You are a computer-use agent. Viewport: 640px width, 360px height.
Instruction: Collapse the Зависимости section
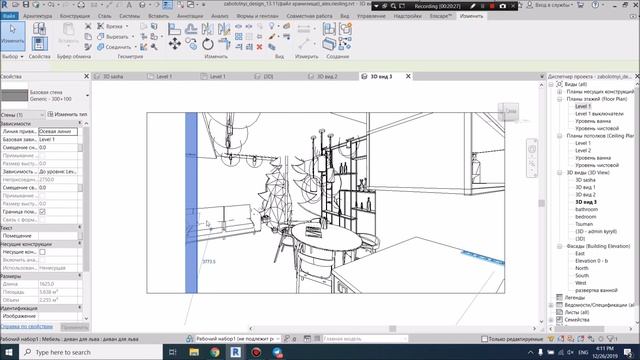(x=80, y=123)
